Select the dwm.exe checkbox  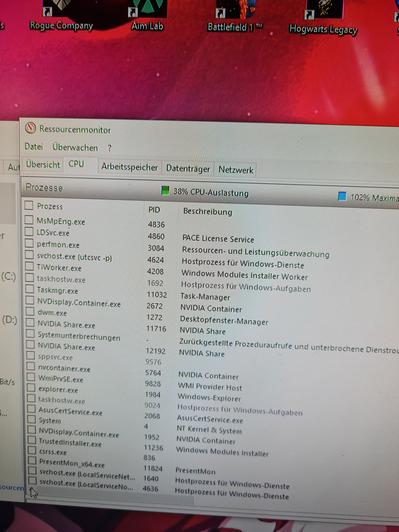(30, 311)
